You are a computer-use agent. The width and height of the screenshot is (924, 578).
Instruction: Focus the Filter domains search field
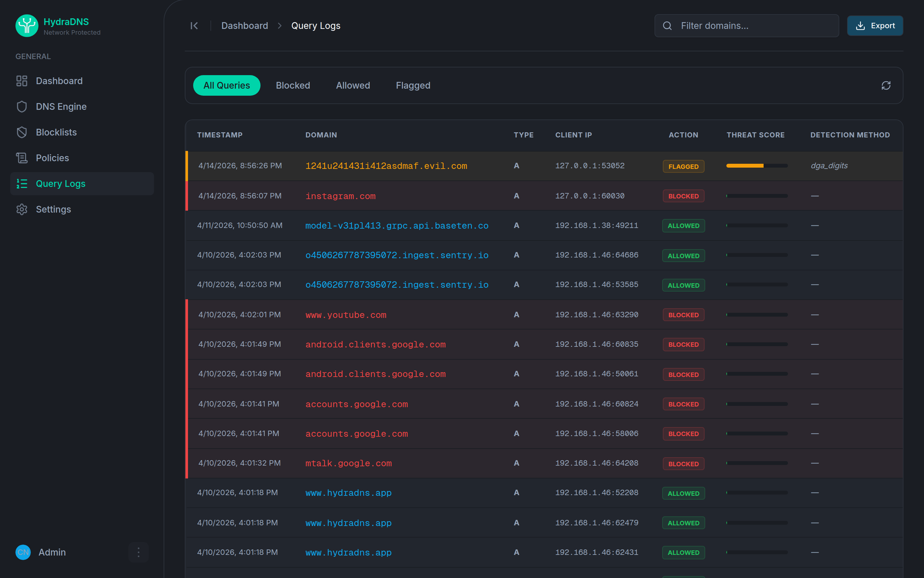(747, 26)
